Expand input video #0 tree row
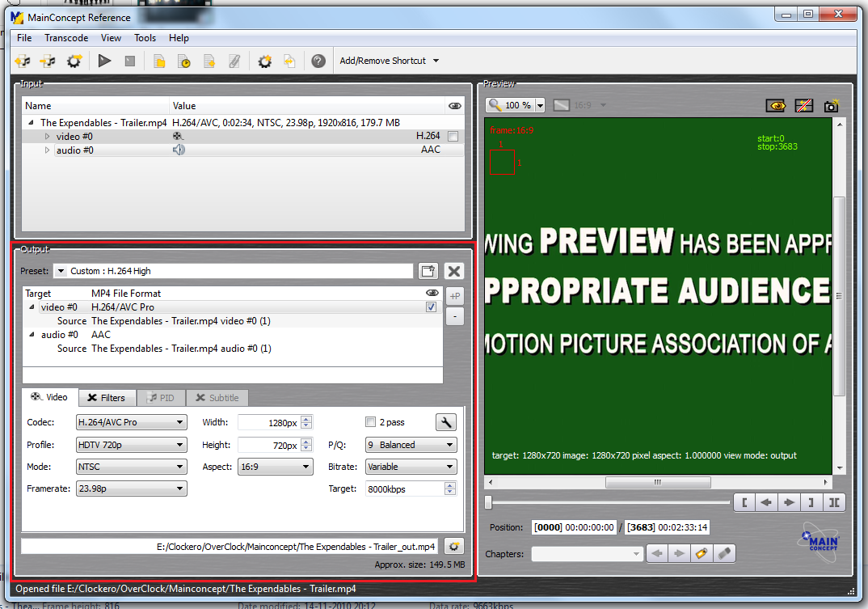Viewport: 868px width, 609px height. click(x=47, y=137)
